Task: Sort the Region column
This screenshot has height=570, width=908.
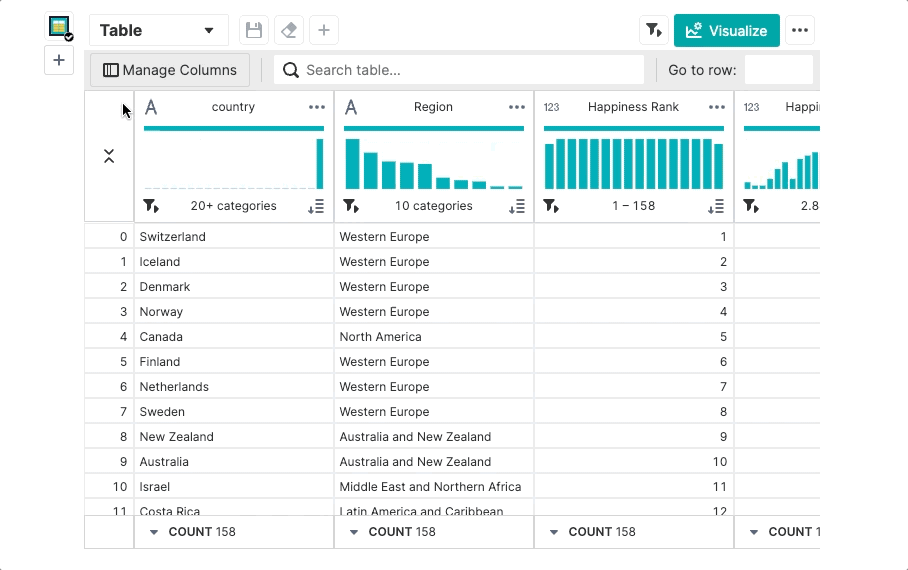Action: coord(516,206)
